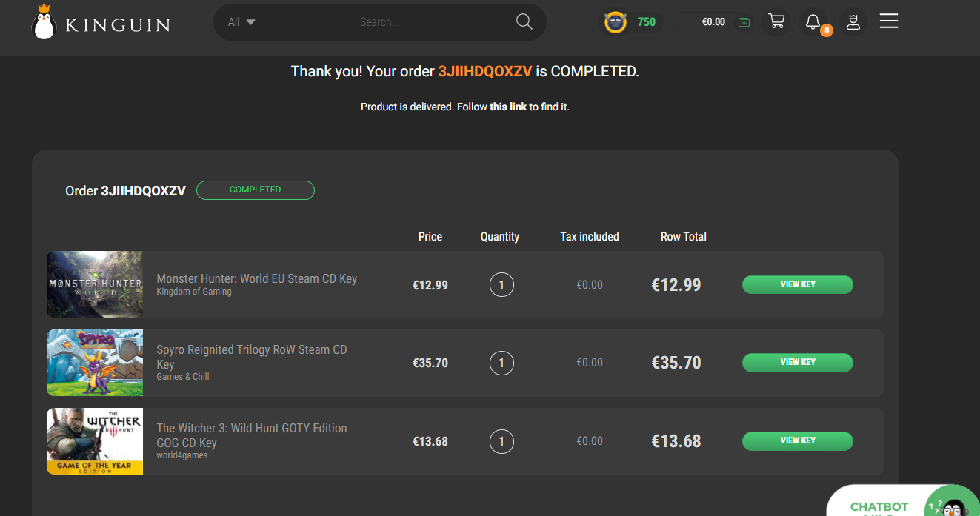Open the CHATBOT widget label
Screen dimensions: 980x516
[x=879, y=507]
